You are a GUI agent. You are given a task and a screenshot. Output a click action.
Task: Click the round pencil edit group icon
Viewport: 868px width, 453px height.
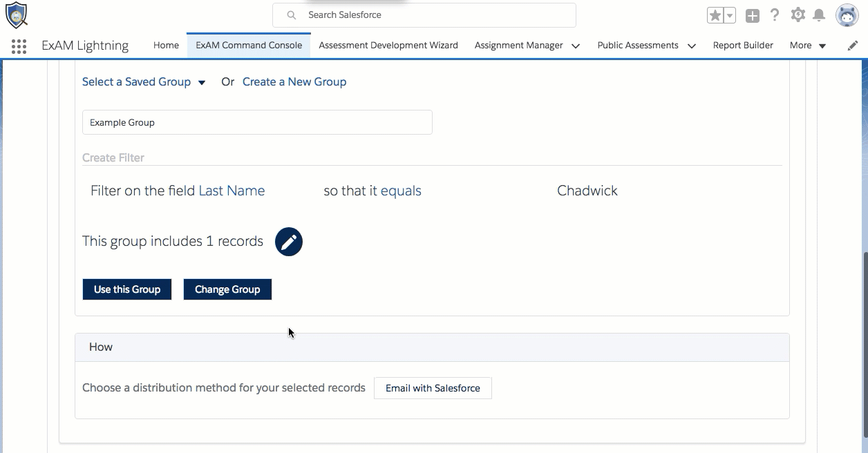pos(289,242)
